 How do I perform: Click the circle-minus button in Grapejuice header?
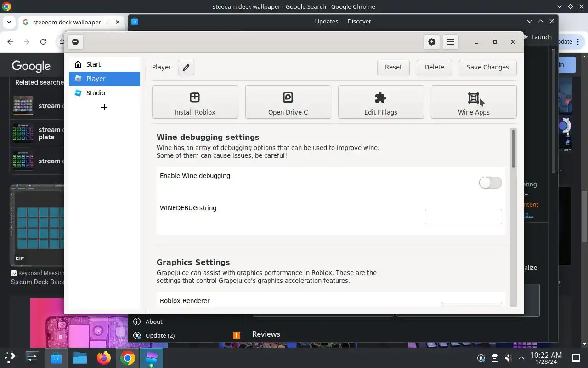[75, 42]
